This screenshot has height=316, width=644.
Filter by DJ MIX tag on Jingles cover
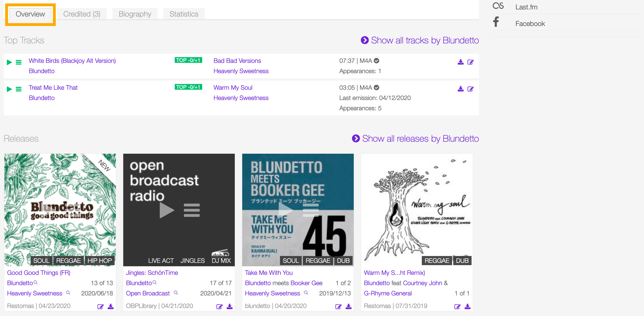point(221,261)
